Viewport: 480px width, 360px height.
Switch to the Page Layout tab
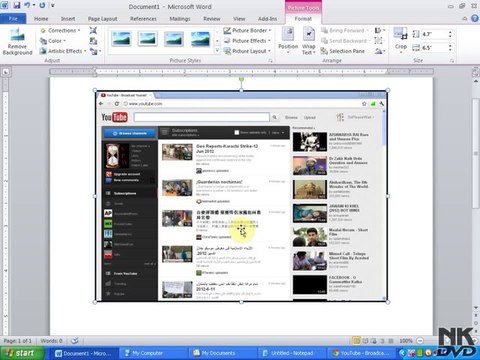click(x=102, y=19)
